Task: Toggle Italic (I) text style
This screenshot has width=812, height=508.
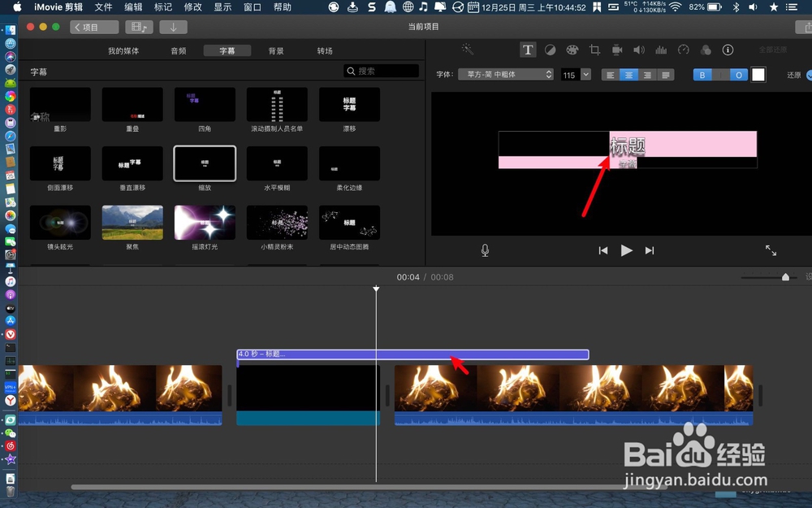Action: (720, 75)
